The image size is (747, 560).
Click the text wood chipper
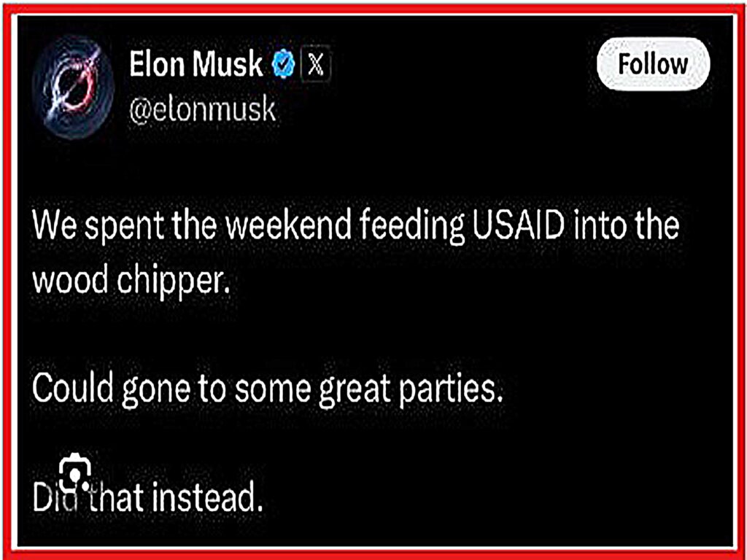(x=131, y=281)
